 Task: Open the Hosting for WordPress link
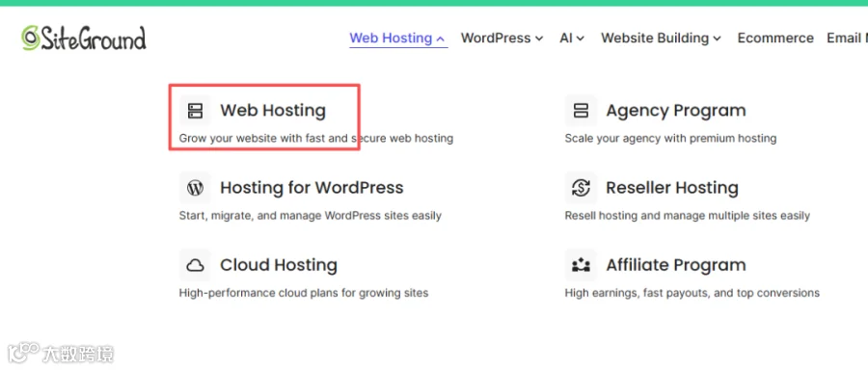(x=312, y=188)
